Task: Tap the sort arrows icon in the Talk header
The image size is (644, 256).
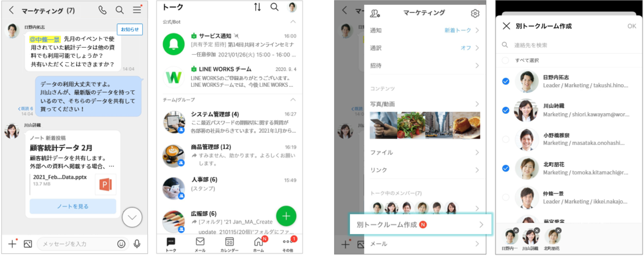Action: coord(257,7)
